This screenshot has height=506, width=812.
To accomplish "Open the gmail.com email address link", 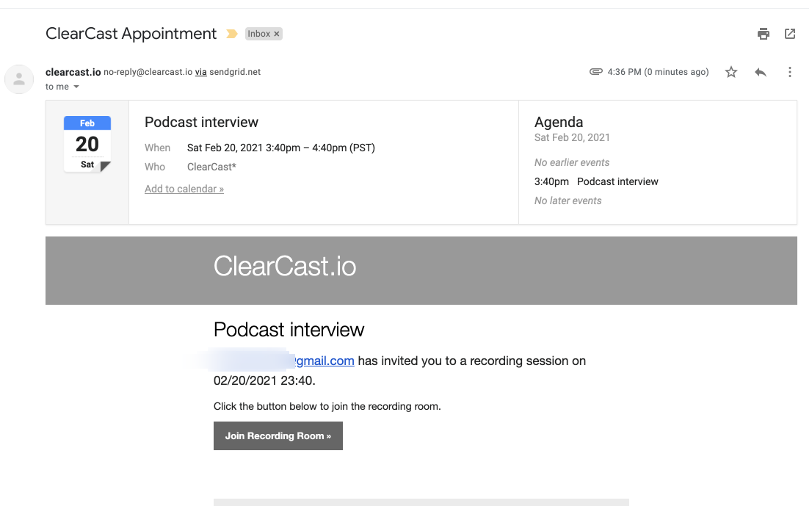I will click(x=325, y=361).
